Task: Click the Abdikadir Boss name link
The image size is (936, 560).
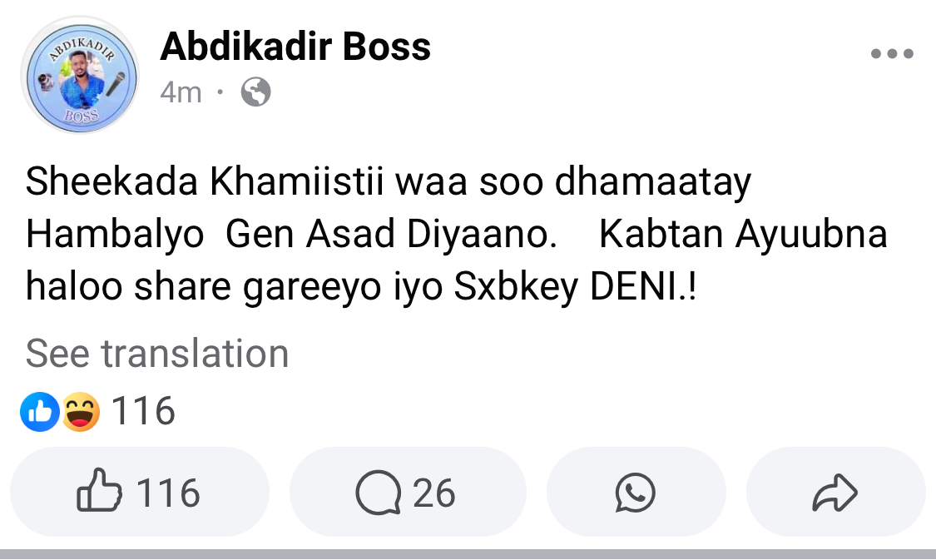Action: coord(295,47)
